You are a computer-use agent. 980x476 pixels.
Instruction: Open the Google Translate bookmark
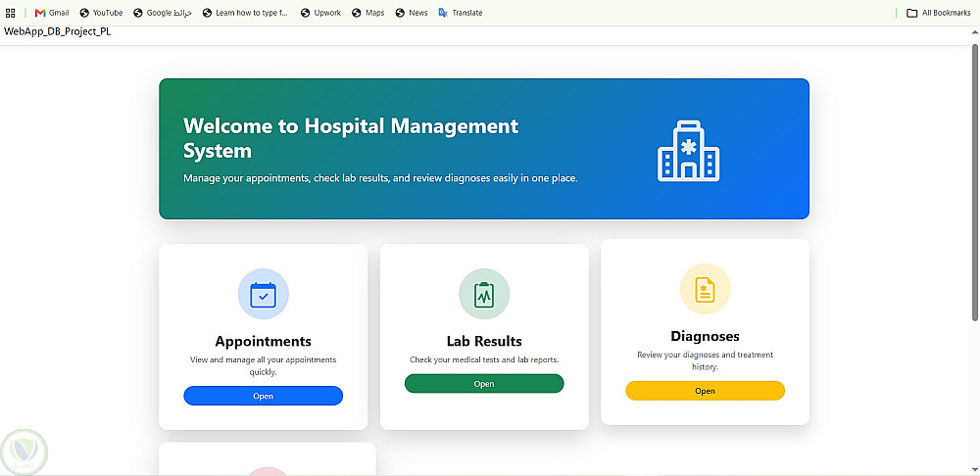coord(461,13)
